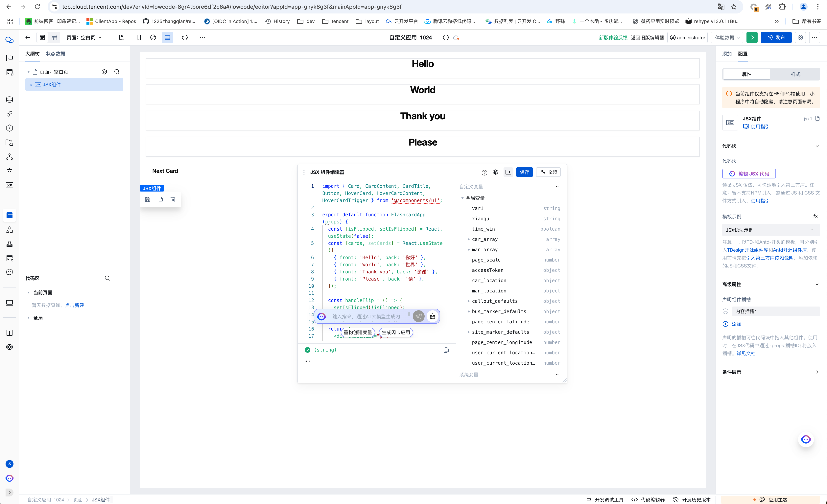827x504 pixels.
Task: Click the delete trash icon under JSX组件 label
Action: pyautogui.click(x=173, y=200)
